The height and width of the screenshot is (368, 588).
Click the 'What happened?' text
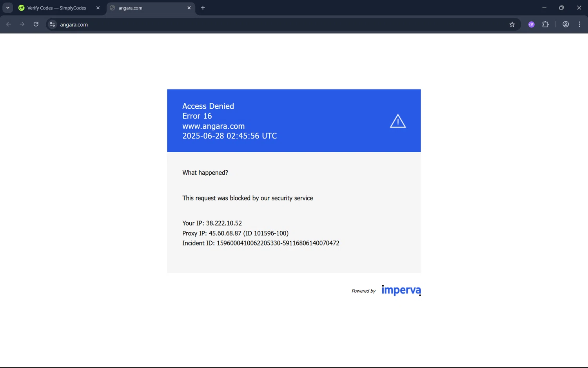point(205,173)
